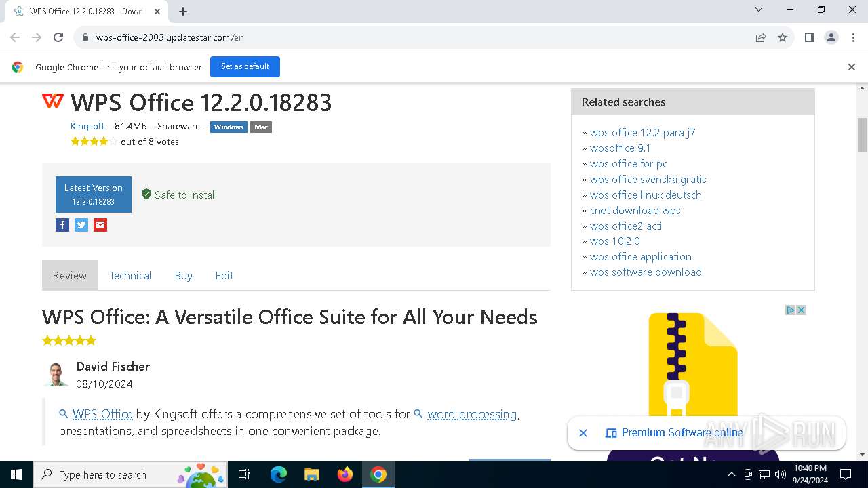Set Chrome as default browser
The image size is (868, 488).
245,66
